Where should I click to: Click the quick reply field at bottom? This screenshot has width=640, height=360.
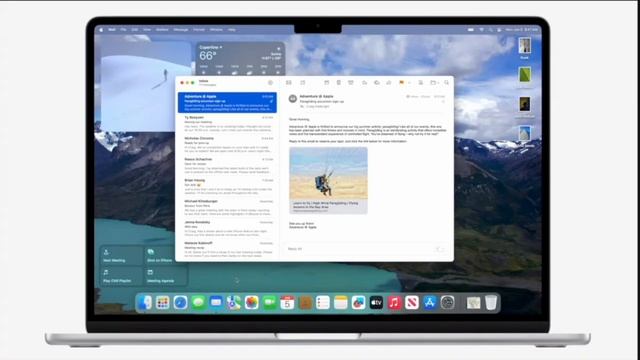point(366,249)
